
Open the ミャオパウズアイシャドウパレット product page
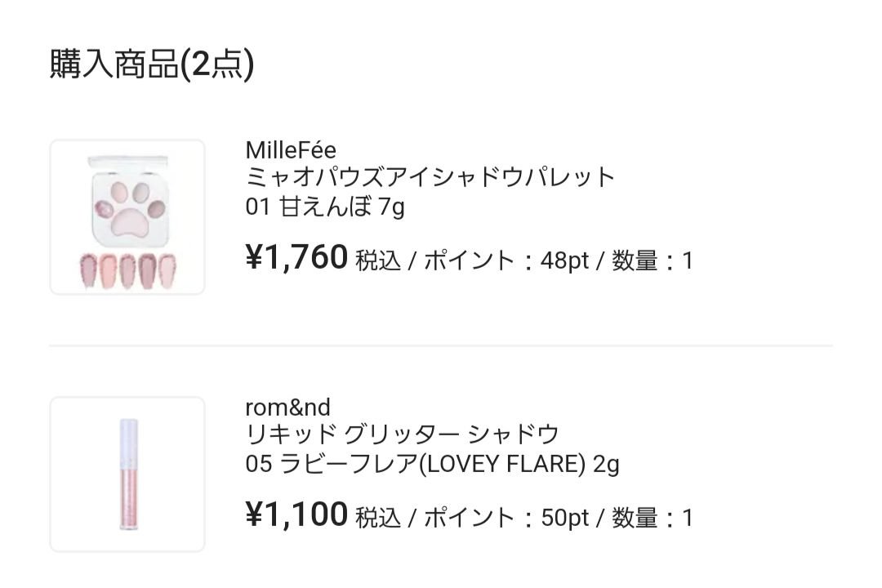point(429,178)
